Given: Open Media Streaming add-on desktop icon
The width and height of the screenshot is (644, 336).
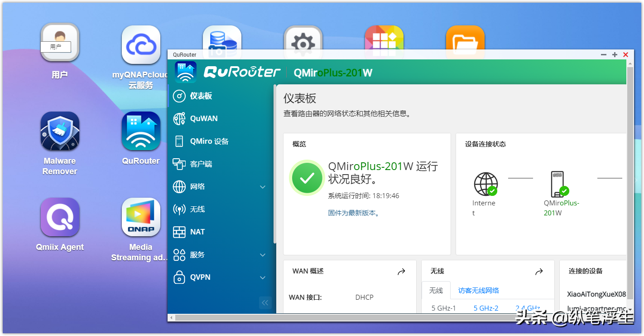Looking at the screenshot, I should coord(141,217).
